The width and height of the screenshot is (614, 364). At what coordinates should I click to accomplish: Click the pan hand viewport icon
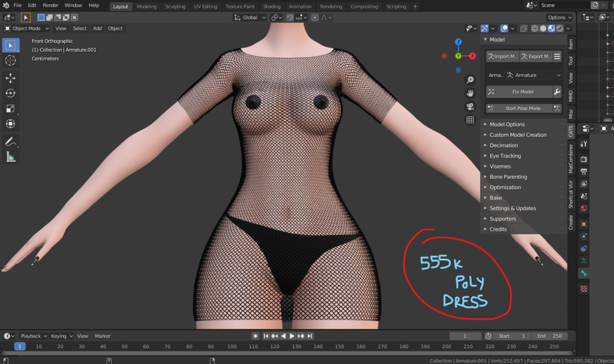(x=470, y=93)
